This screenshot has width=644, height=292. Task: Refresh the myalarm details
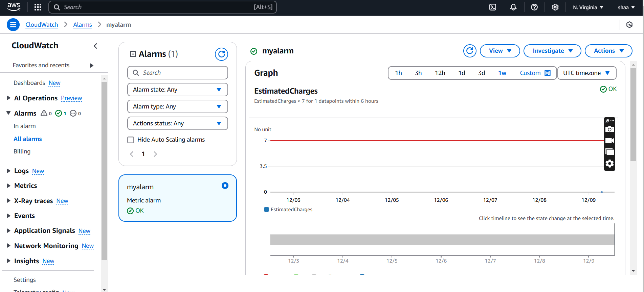point(470,51)
